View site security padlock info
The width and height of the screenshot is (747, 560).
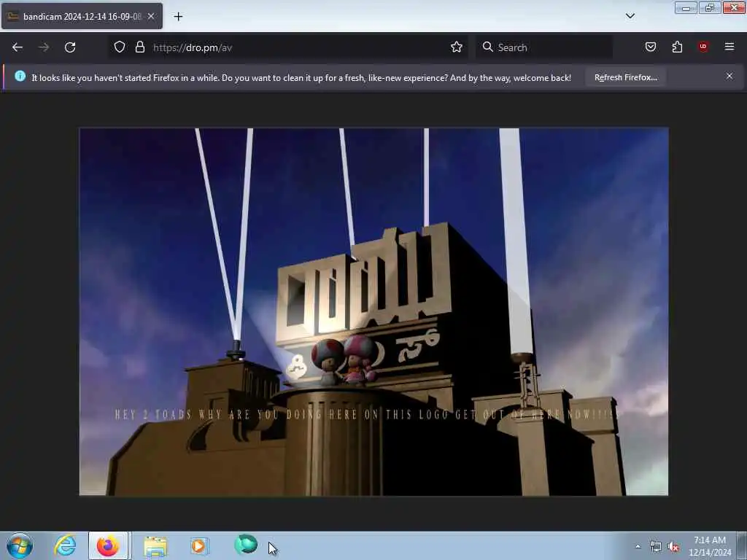pos(139,47)
